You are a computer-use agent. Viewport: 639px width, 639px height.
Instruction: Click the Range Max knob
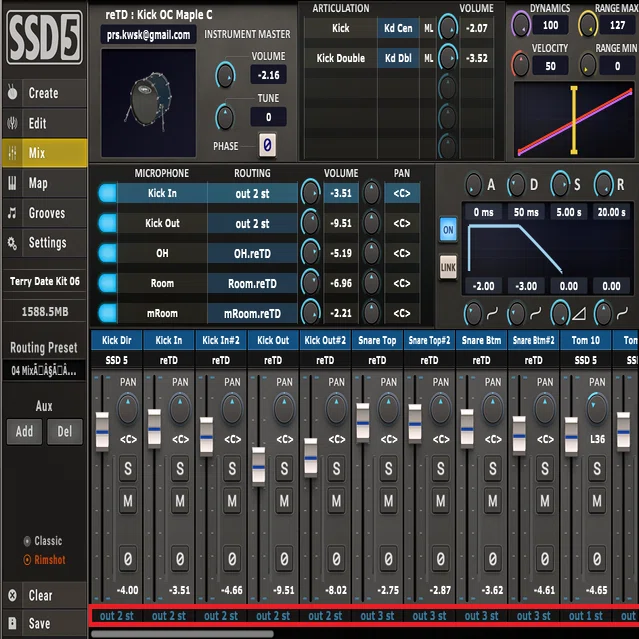(x=588, y=25)
